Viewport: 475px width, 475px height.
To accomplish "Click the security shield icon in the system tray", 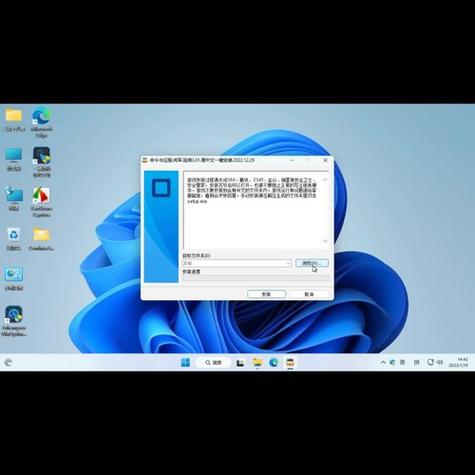I will point(392,362).
